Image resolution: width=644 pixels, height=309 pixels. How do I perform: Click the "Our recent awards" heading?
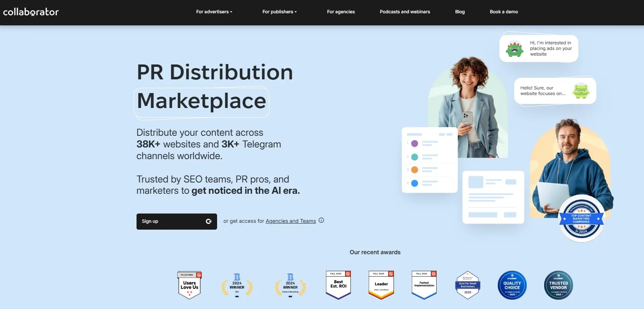pyautogui.click(x=375, y=252)
